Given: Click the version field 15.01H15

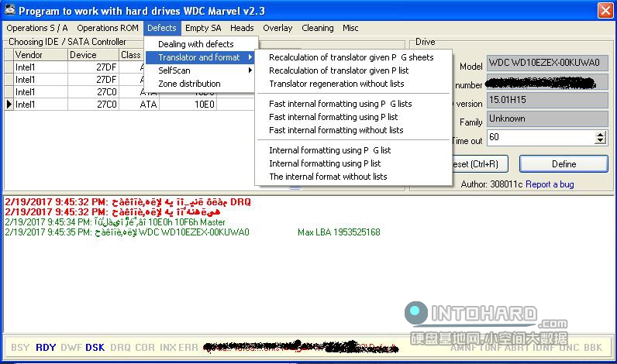Looking at the screenshot, I should [547, 100].
